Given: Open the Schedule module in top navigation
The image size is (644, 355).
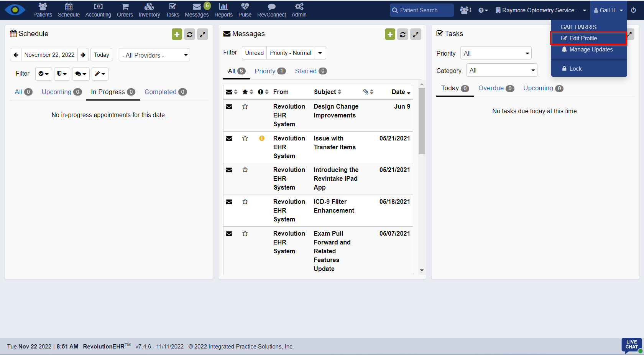Looking at the screenshot, I should point(69,10).
